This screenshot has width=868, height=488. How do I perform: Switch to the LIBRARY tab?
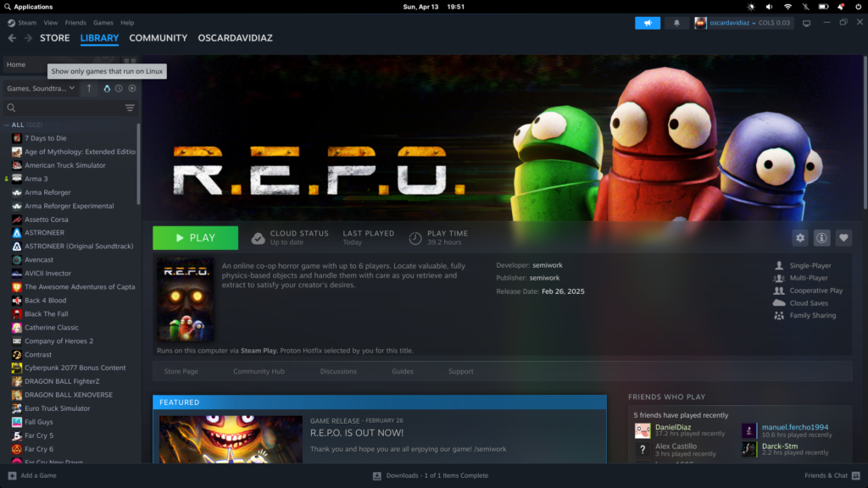tap(100, 38)
